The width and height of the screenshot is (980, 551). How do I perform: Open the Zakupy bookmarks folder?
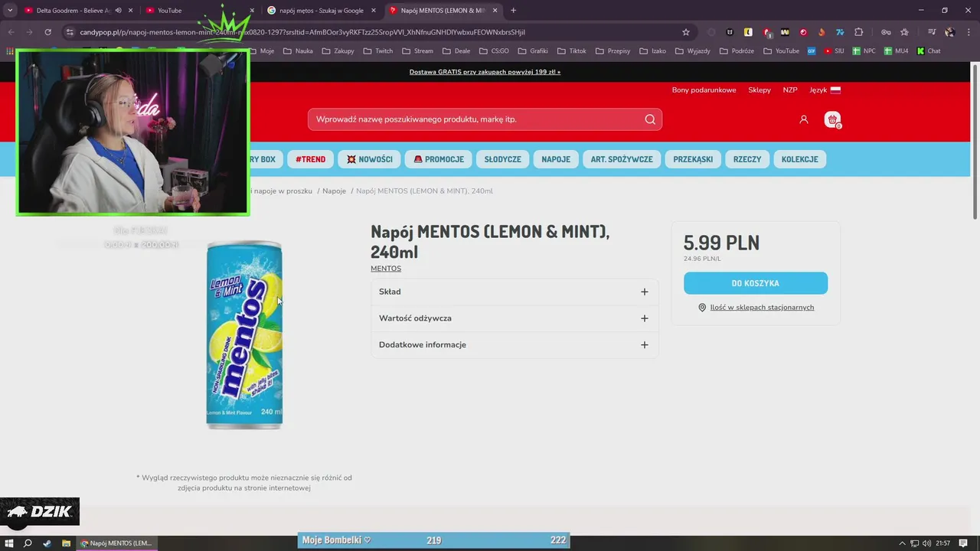pos(338,51)
